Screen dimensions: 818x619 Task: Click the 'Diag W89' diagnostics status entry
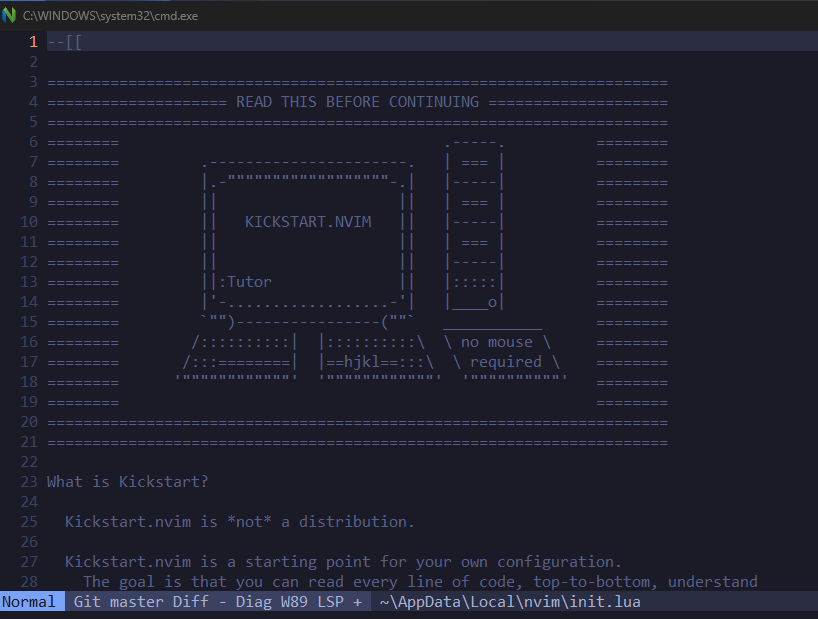(271, 602)
